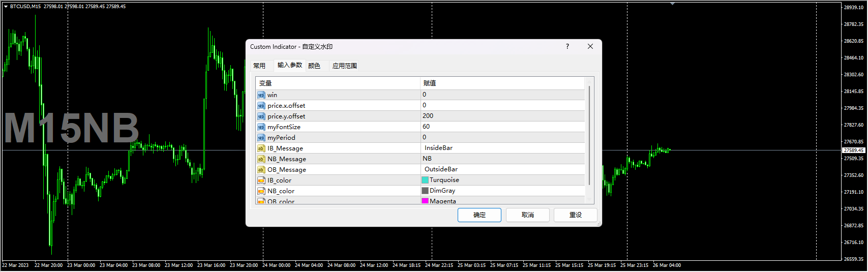Click the icon next to price.x.offset
Image resolution: width=868 pixels, height=272 pixels.
click(261, 106)
